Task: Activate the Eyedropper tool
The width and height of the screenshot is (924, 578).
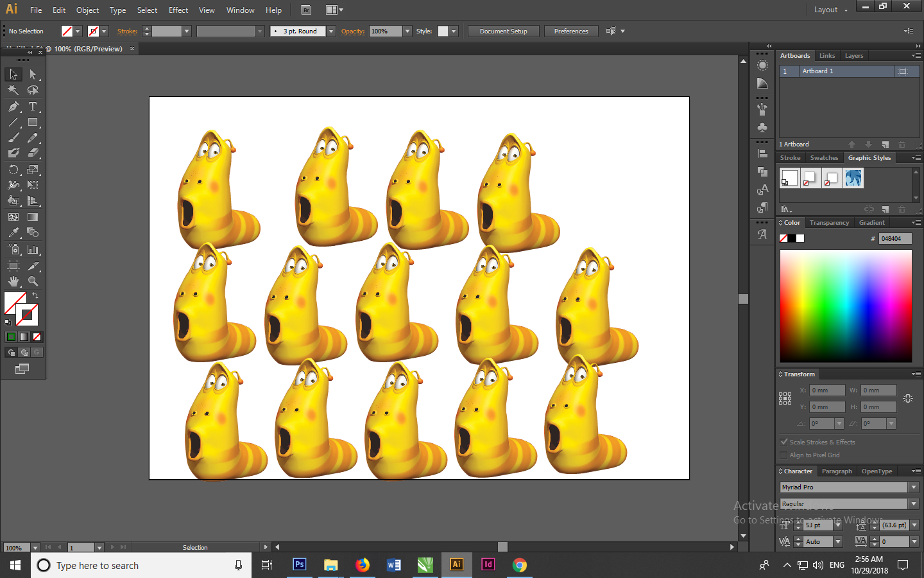Action: pyautogui.click(x=13, y=233)
